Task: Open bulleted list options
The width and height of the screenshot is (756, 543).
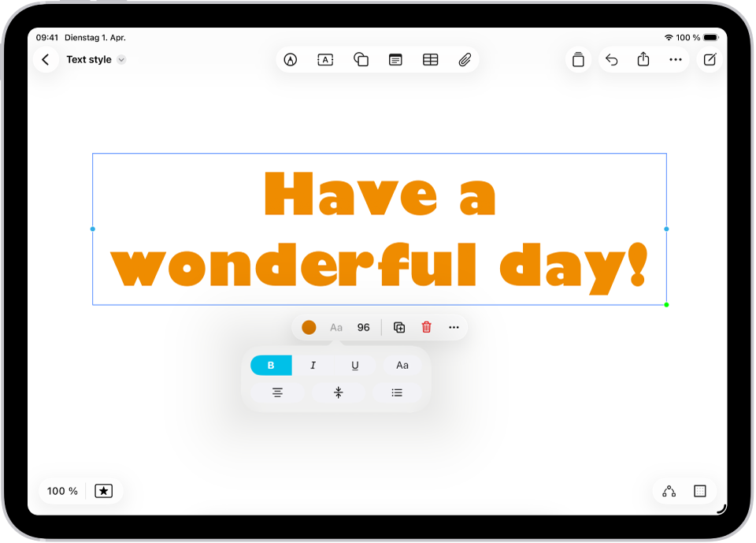Action: (x=397, y=393)
